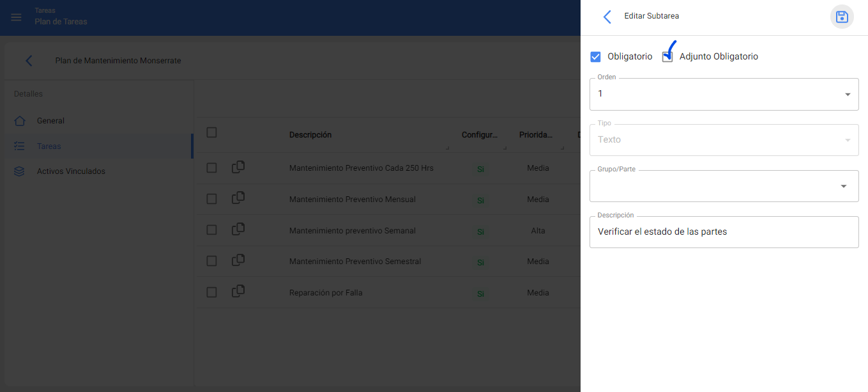The height and width of the screenshot is (392, 868).
Task: Click back arrow next to Plan de Mantenimiento Monserrate
Action: tap(29, 61)
